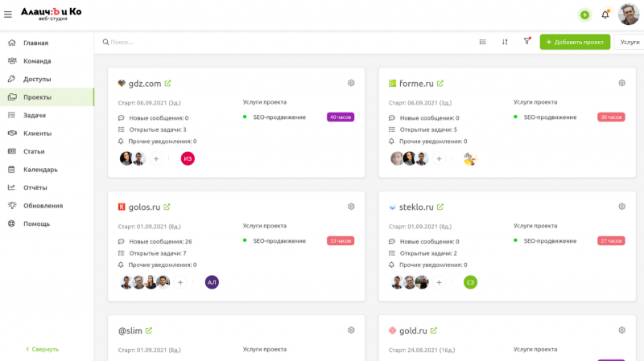Open the filter icon in toolbar

click(527, 42)
